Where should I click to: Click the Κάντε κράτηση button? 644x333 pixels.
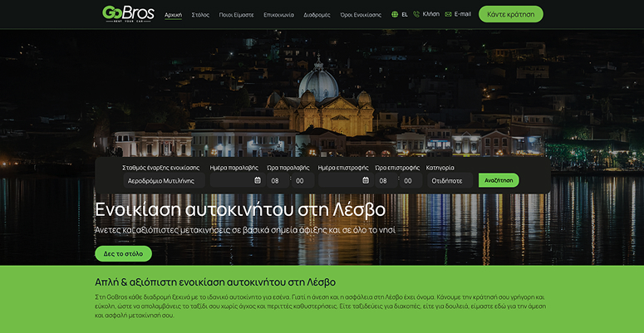click(x=511, y=14)
